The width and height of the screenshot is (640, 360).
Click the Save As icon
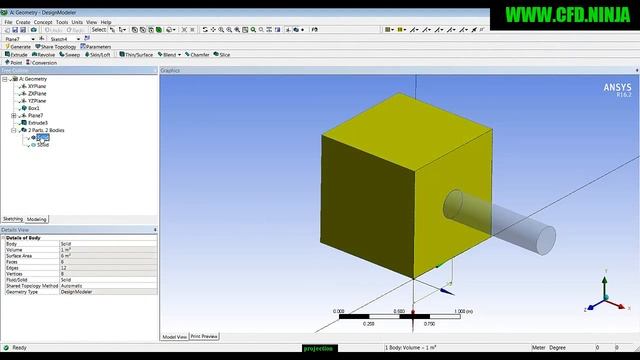pos(23,30)
